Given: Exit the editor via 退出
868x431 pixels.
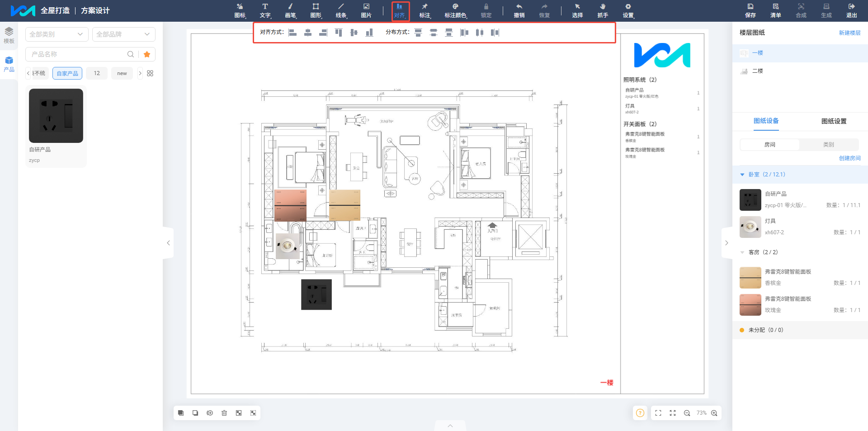Looking at the screenshot, I should (852, 11).
